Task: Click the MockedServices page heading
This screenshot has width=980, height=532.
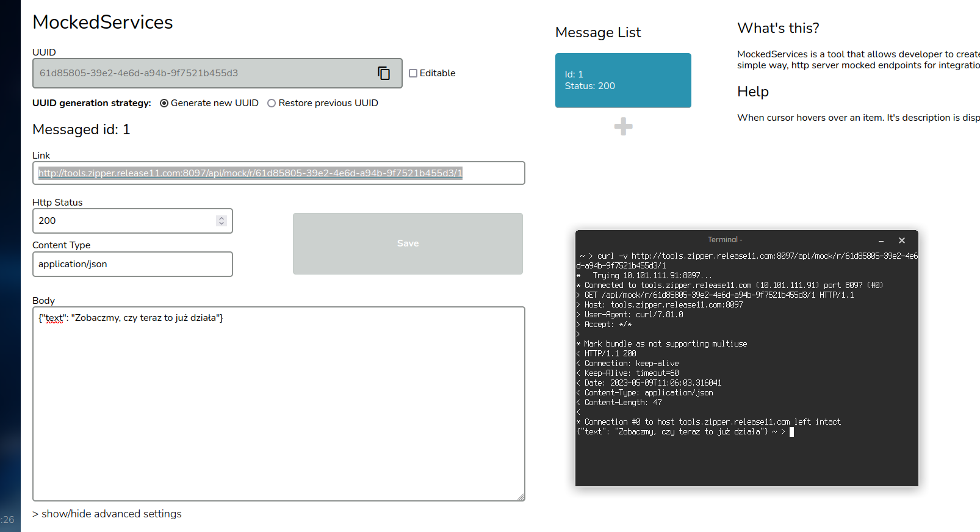Action: click(103, 22)
